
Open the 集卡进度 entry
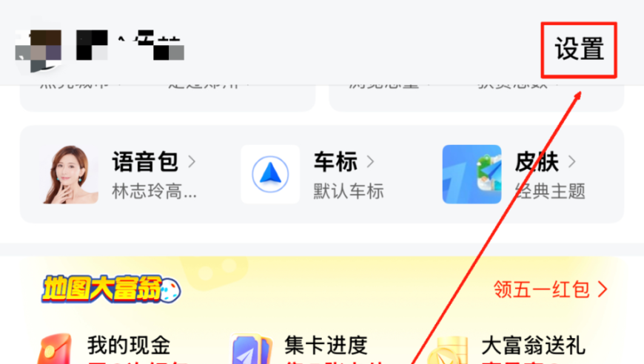[x=326, y=345]
